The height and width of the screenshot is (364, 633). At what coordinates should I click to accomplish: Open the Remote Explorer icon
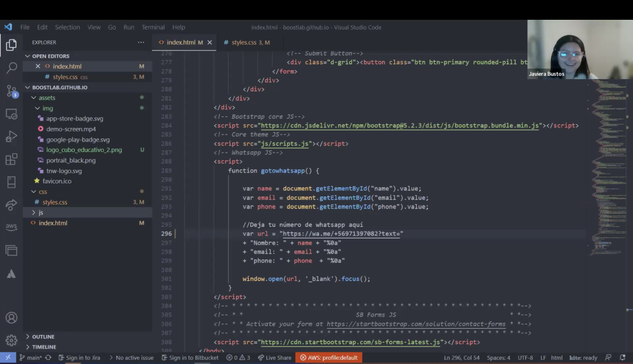11,114
